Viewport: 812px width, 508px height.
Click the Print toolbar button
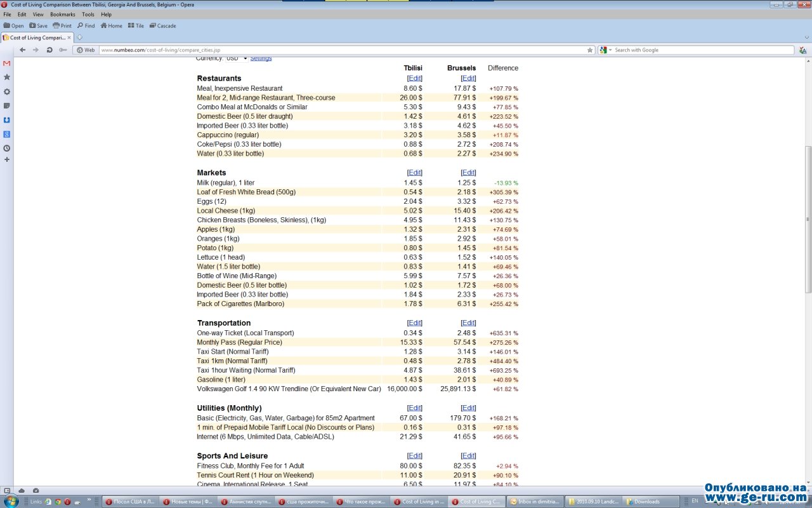point(62,26)
